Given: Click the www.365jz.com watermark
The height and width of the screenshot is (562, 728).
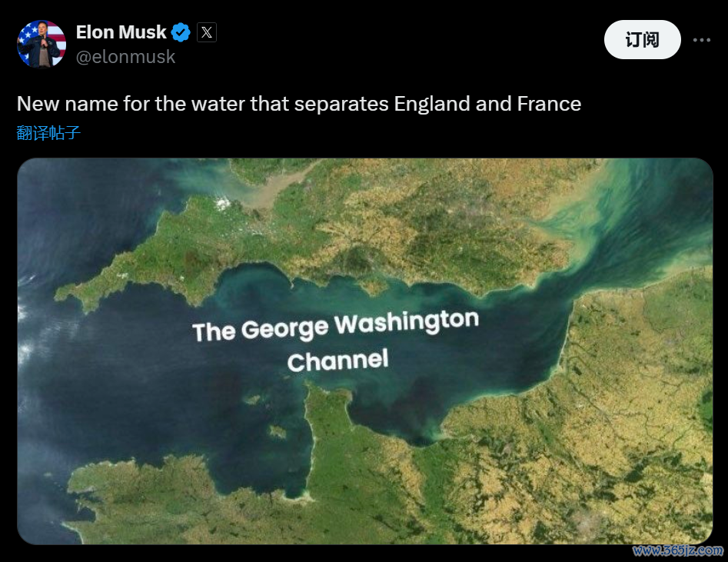Looking at the screenshot, I should 677,550.
